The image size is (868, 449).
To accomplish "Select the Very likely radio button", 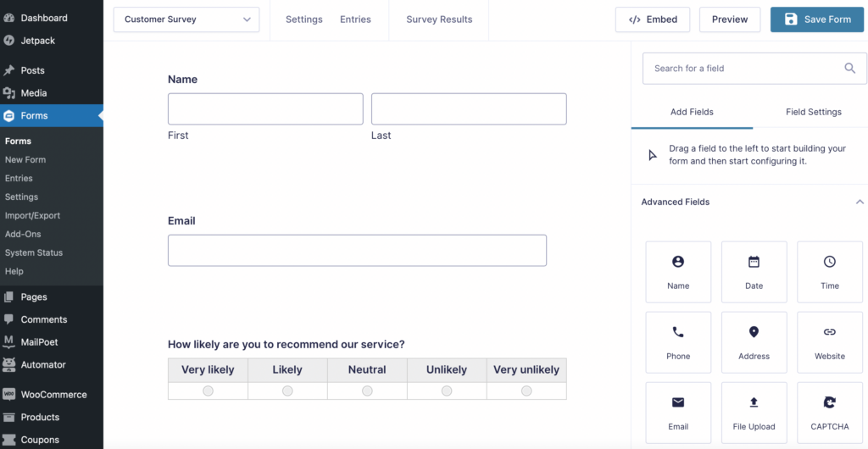I will (208, 391).
